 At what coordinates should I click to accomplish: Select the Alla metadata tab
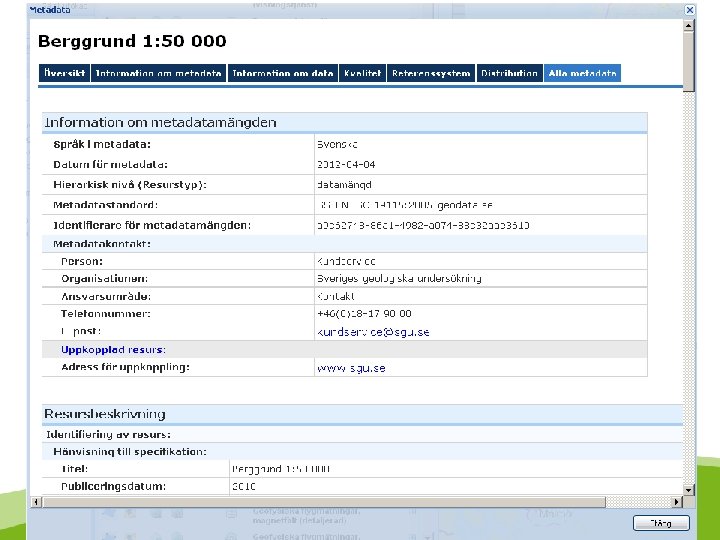coord(582,73)
